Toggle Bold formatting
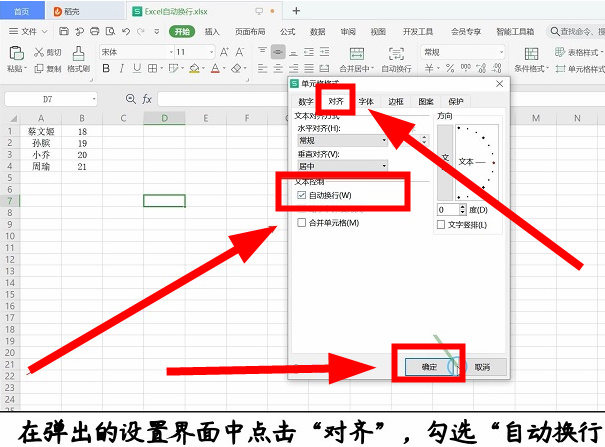Image resolution: width=605 pixels, height=447 pixels. click(106, 68)
